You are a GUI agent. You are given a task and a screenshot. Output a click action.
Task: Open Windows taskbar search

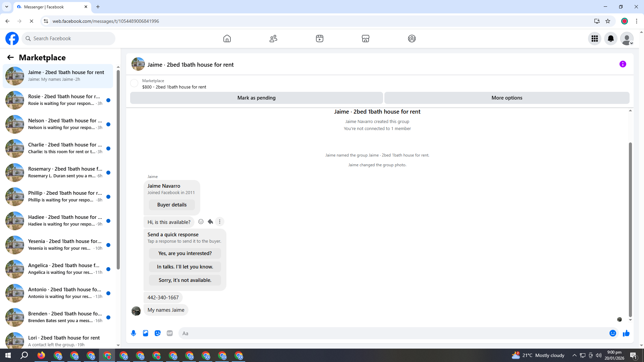(24, 355)
